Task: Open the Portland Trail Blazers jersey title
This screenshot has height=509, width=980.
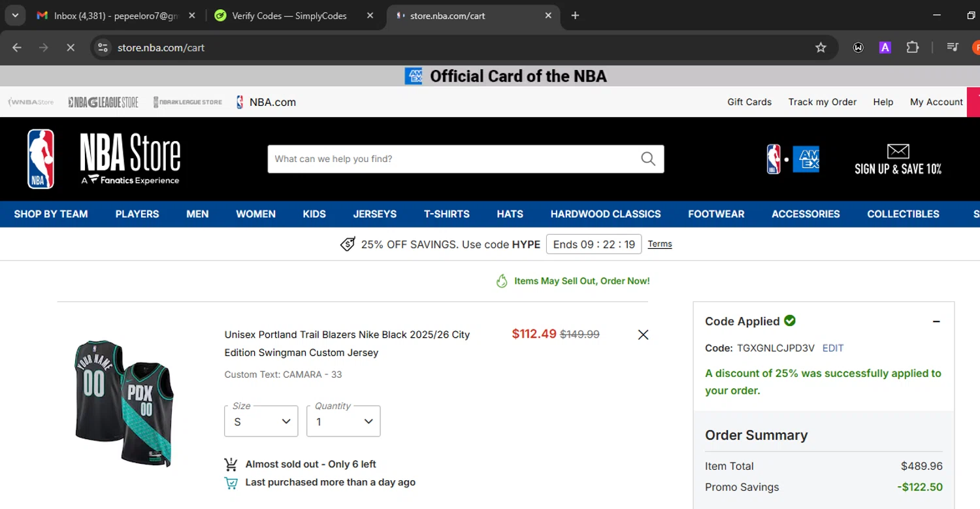Action: pos(347,344)
